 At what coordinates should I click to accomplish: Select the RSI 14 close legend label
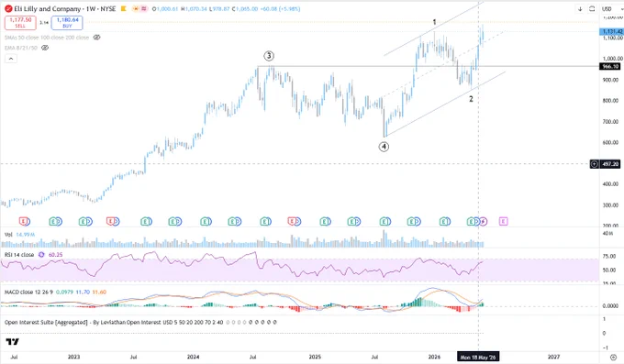pos(19,255)
